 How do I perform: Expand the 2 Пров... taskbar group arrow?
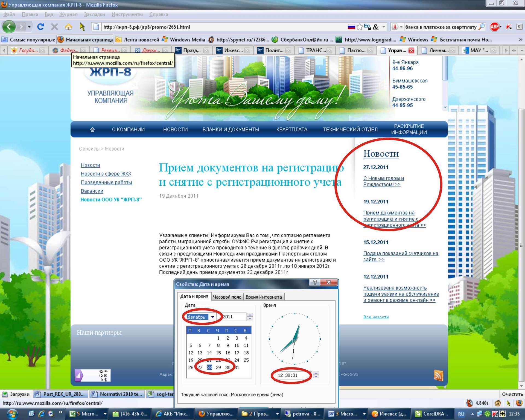pyautogui.click(x=277, y=414)
